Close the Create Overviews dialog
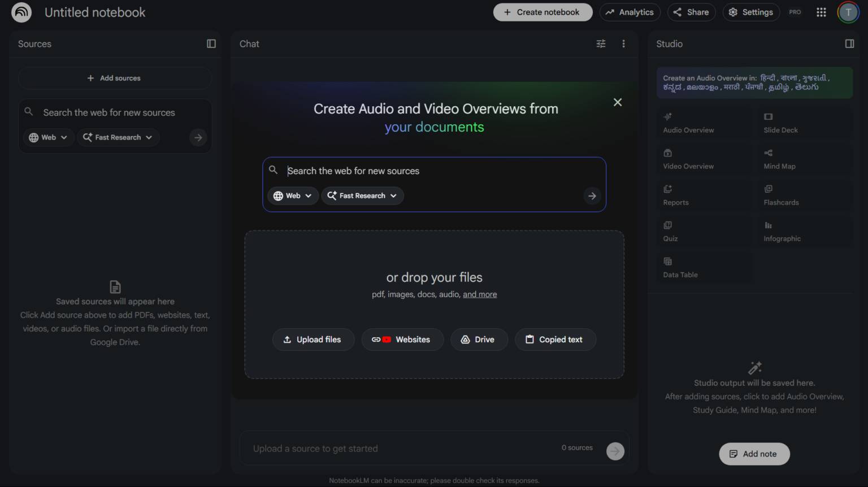868x487 pixels. point(618,102)
